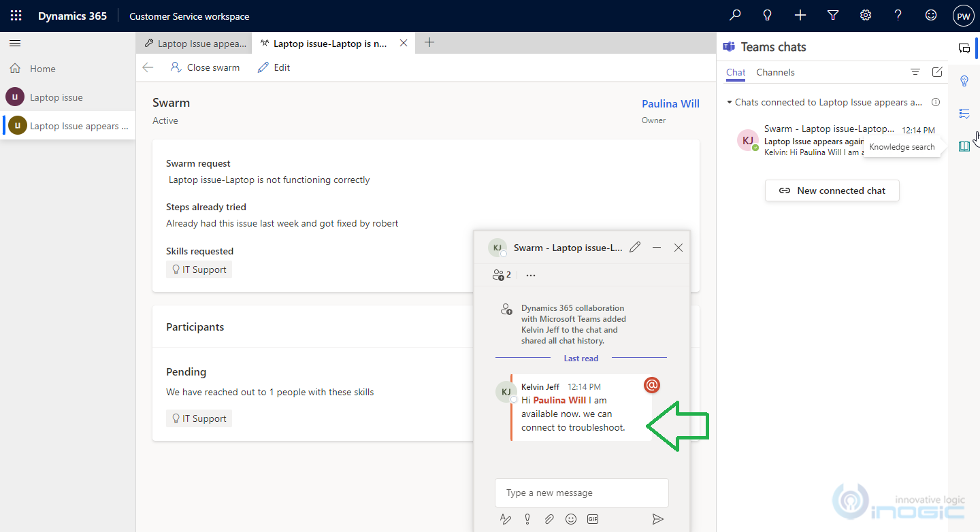Click the plus quick-create icon in top bar
Viewport: 980px width, 532px height.
(800, 16)
